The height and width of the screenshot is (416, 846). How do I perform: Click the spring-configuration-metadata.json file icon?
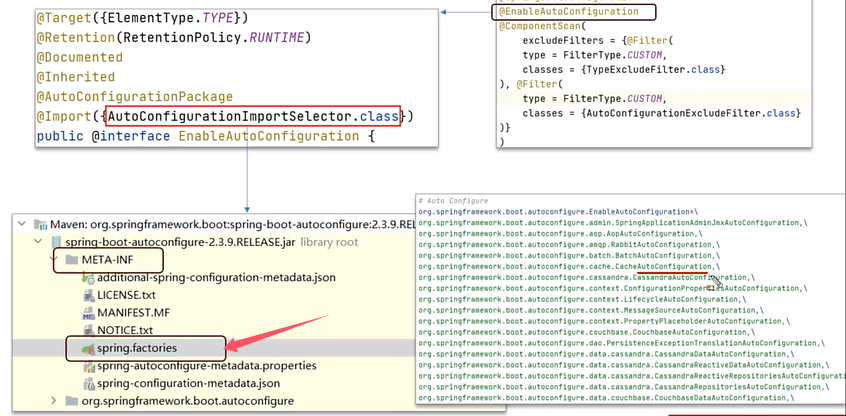click(88, 384)
